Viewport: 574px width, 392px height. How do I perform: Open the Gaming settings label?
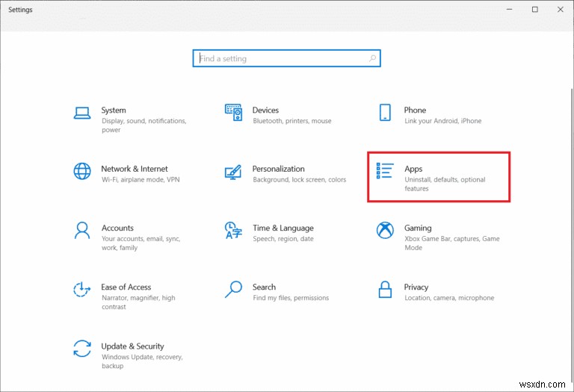[418, 228]
